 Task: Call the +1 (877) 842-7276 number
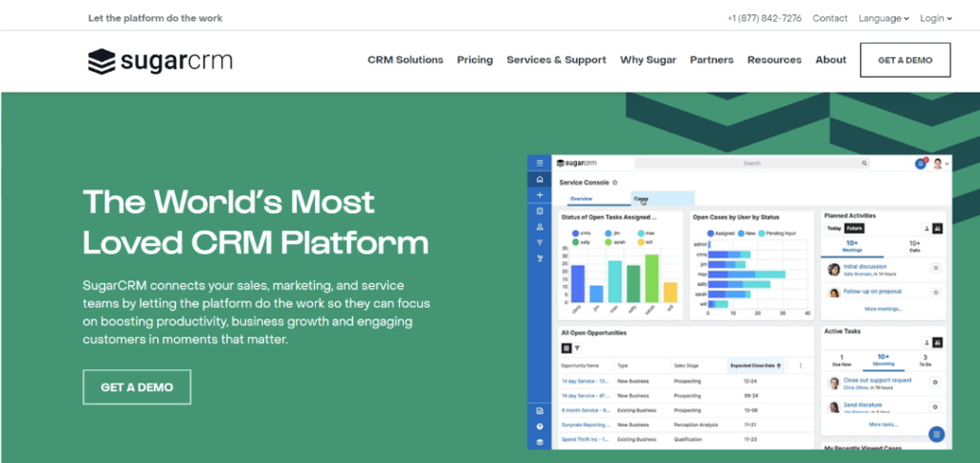(765, 18)
